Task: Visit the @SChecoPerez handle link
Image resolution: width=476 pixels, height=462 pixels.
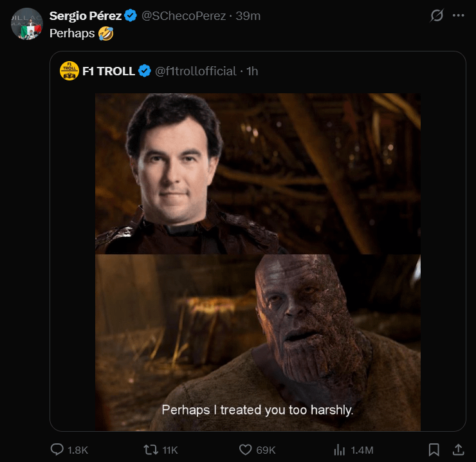Action: point(183,15)
